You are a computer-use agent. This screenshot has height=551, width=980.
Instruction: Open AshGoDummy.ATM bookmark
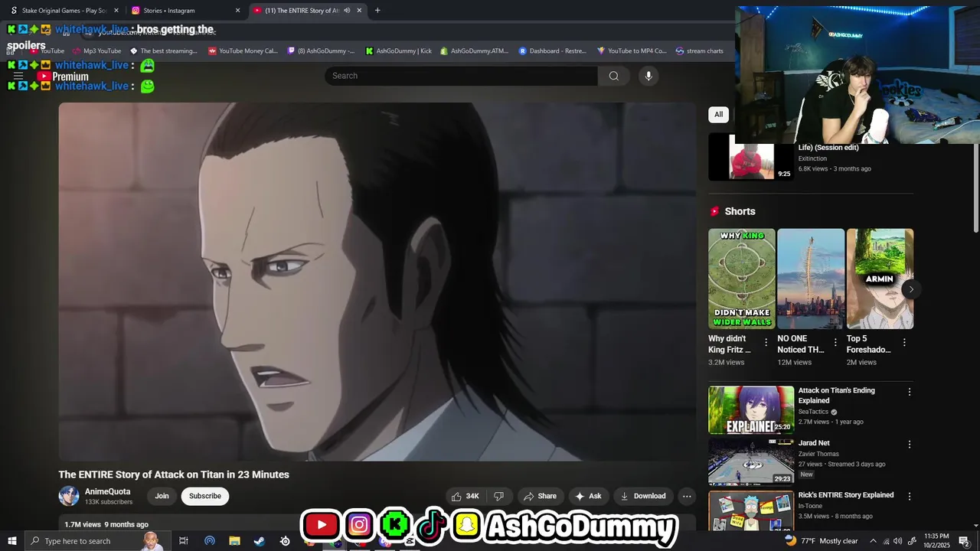pyautogui.click(x=474, y=51)
